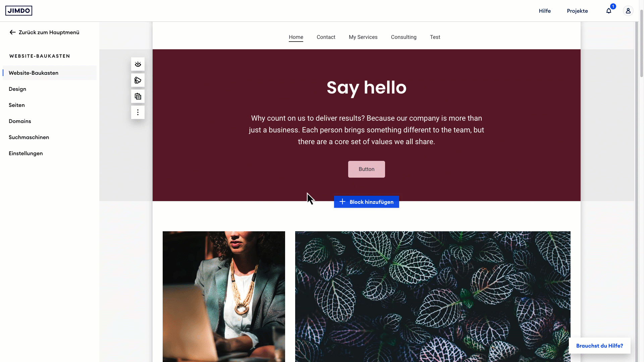Toggle block visibility eye icon
This screenshot has width=644, height=362.
click(x=138, y=64)
